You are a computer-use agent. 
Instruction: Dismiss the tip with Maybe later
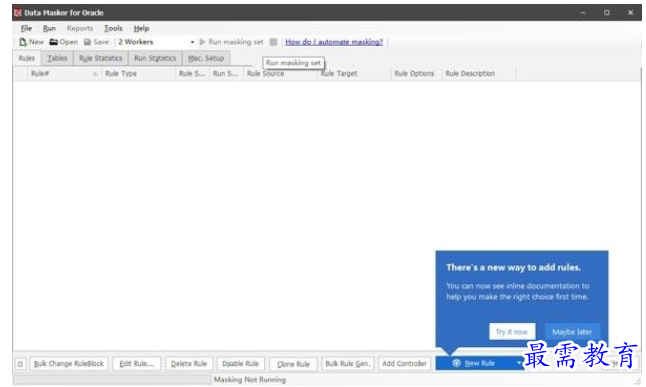[x=572, y=332]
